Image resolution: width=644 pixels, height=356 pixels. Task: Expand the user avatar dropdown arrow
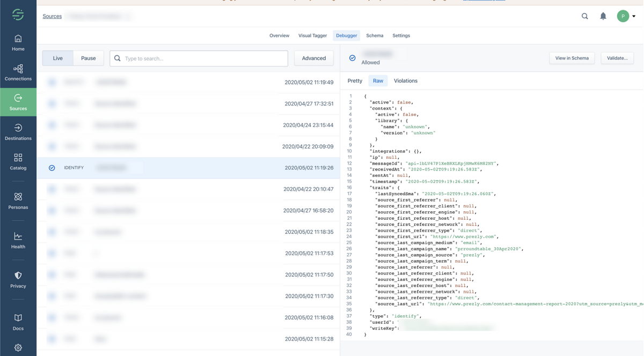coord(634,17)
